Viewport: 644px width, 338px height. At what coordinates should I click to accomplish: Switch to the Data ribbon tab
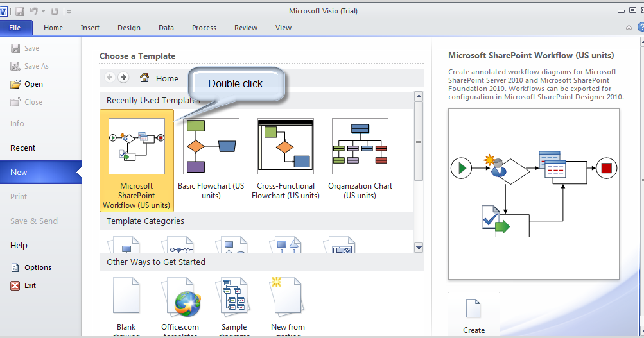[x=166, y=28]
